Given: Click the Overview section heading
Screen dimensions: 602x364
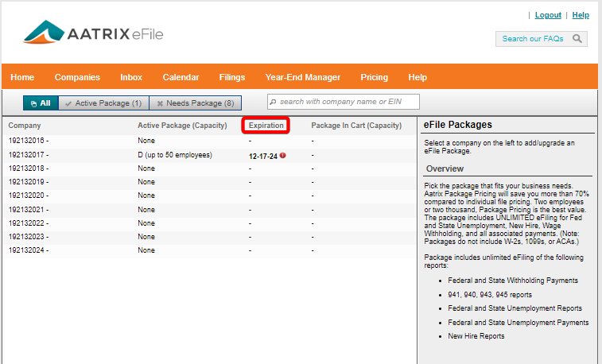Looking at the screenshot, I should tap(445, 168).
